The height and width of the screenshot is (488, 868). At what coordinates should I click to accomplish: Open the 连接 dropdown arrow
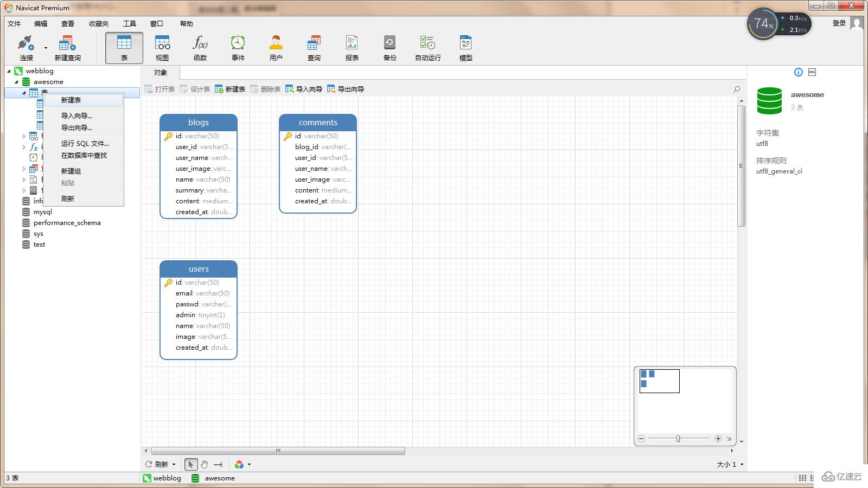pos(46,48)
